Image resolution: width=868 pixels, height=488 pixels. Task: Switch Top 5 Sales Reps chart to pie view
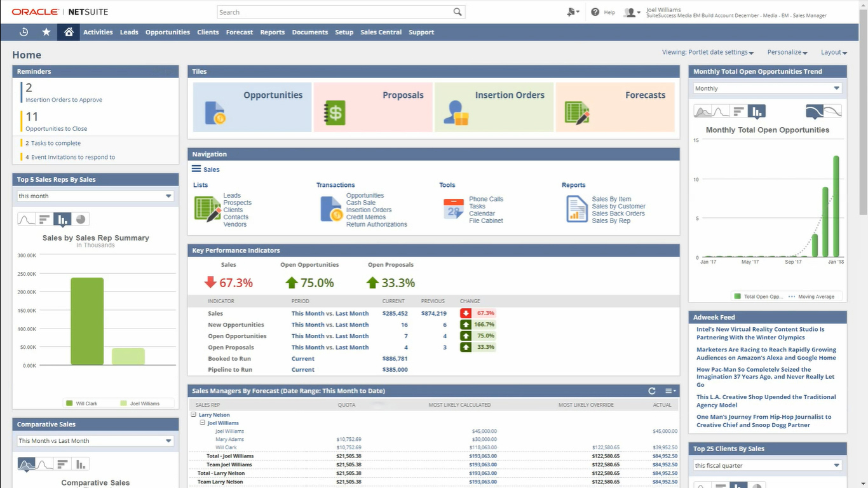(81, 219)
